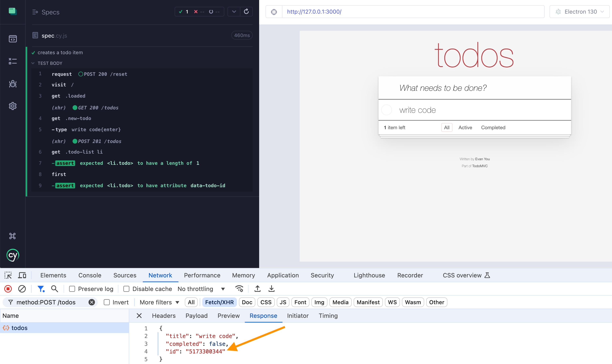Viewport: 612px width, 364px height.
Task: Click the test step selector icon
Action: click(13, 61)
